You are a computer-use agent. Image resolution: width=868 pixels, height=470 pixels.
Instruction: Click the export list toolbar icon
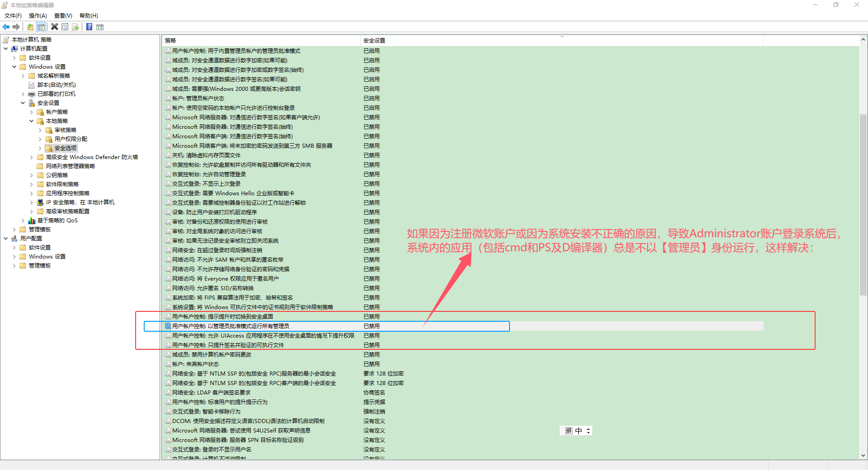pyautogui.click(x=75, y=27)
